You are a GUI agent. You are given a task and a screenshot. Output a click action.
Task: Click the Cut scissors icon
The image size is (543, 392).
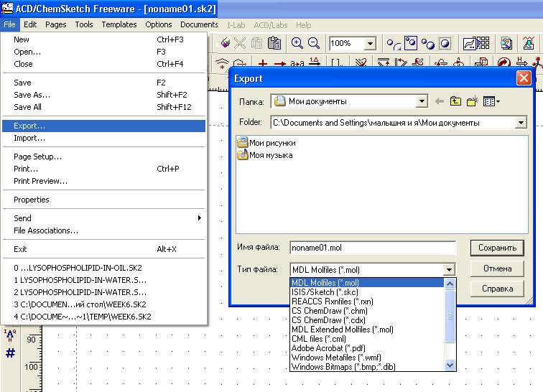tap(240, 43)
